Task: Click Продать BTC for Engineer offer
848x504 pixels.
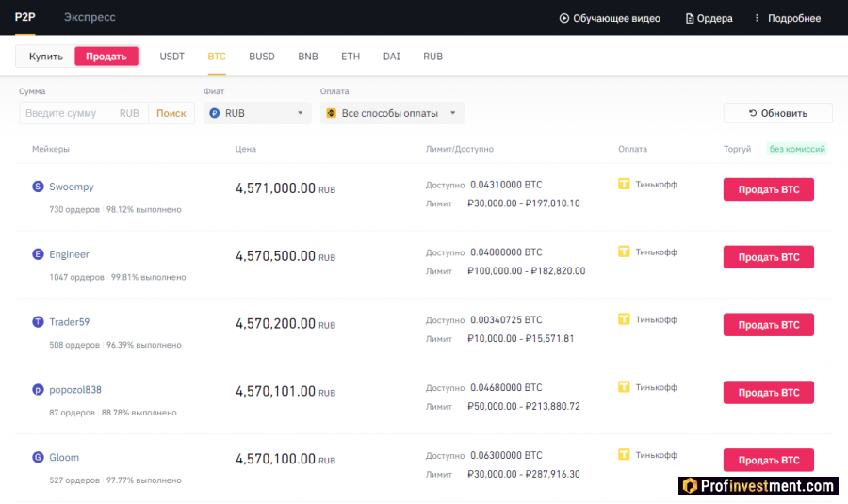Action: [769, 257]
